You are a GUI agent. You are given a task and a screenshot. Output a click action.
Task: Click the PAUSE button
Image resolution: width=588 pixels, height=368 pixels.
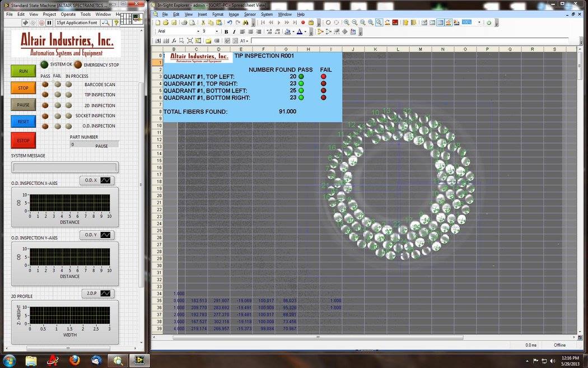click(24, 105)
